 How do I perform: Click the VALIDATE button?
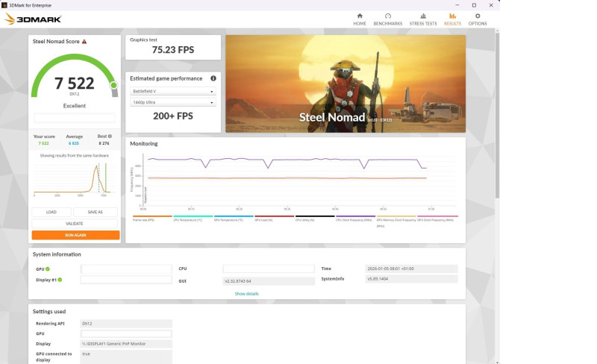point(75,224)
